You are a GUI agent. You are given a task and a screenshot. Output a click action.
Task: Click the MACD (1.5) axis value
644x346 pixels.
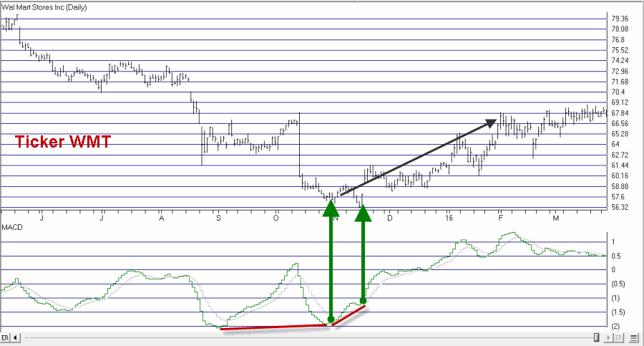[618, 312]
